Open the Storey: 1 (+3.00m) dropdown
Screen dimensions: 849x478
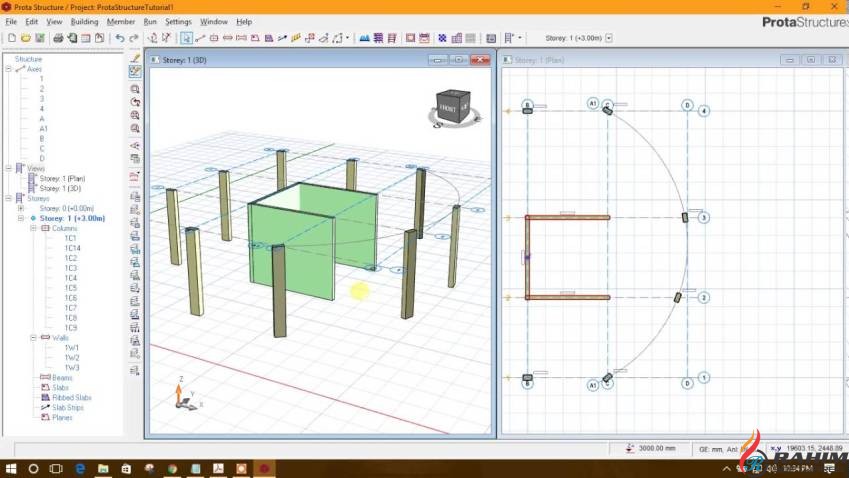[x=609, y=38]
